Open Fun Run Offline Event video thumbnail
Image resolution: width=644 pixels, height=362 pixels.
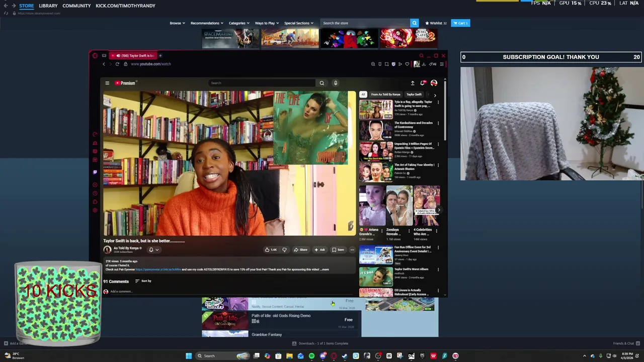click(x=376, y=255)
